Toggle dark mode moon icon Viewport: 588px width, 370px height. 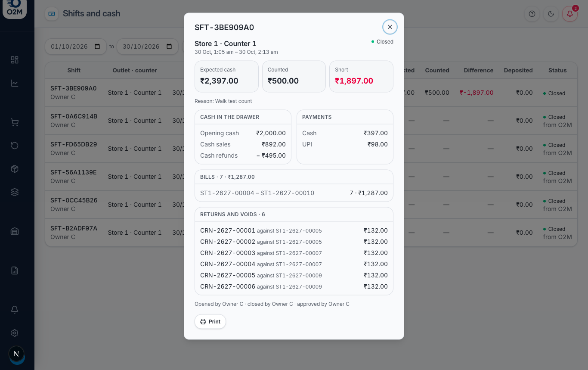(551, 14)
